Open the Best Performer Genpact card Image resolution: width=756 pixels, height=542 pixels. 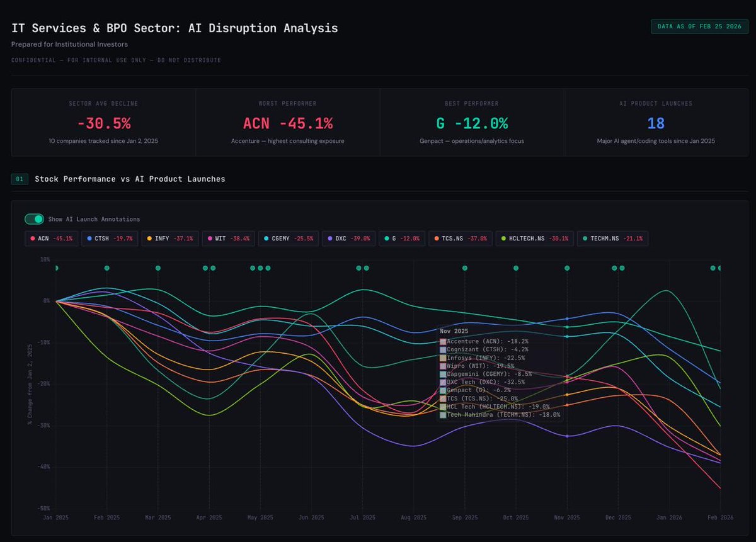(x=472, y=122)
